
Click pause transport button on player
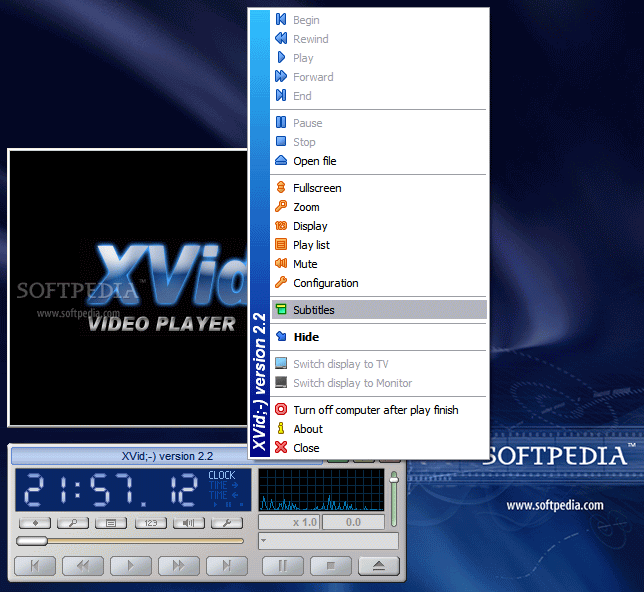283,566
